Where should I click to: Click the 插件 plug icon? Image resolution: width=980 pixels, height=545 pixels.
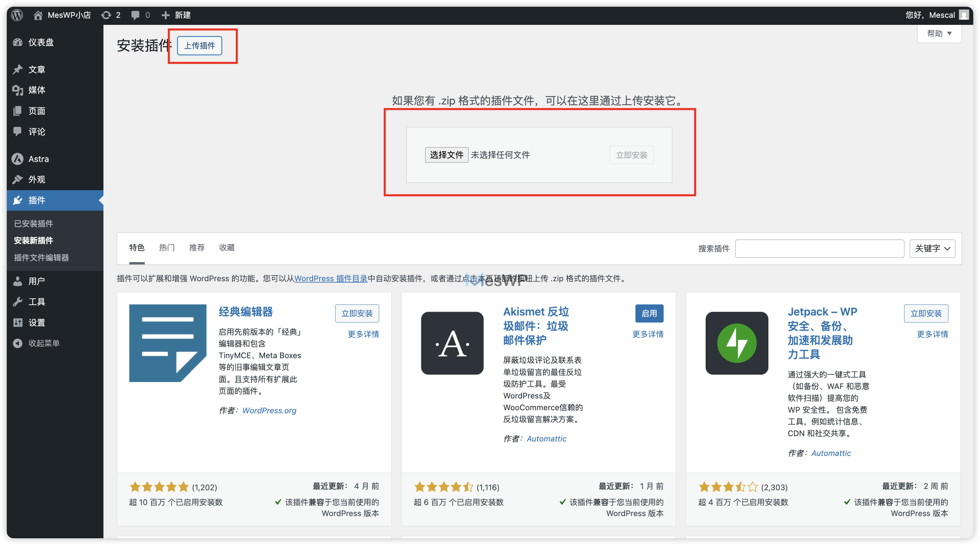coord(17,200)
